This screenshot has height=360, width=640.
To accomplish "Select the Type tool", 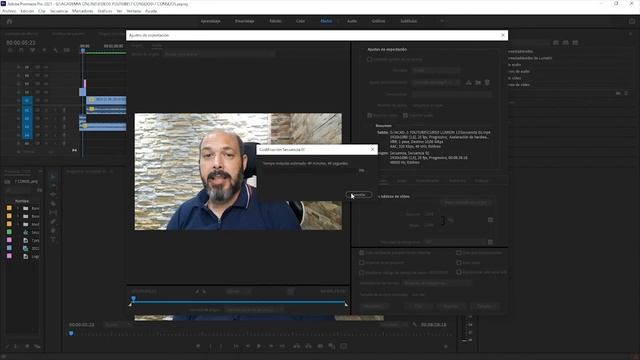I will [53, 240].
